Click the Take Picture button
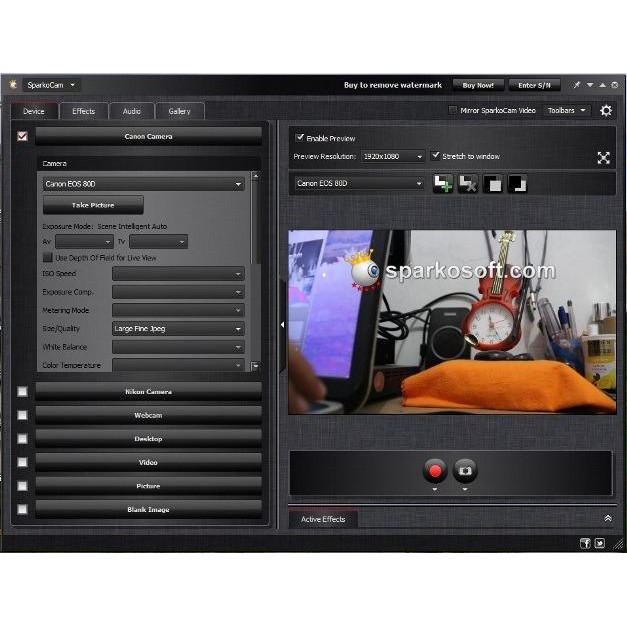The width and height of the screenshot is (627, 627). [x=93, y=205]
